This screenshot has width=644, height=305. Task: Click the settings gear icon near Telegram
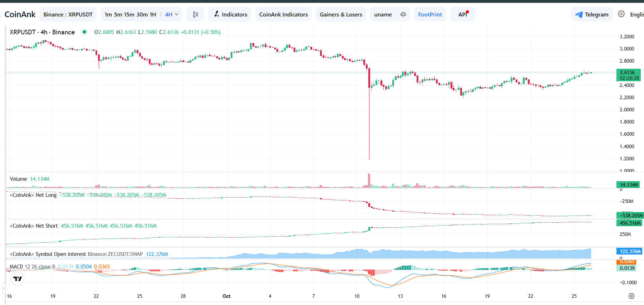621,14
